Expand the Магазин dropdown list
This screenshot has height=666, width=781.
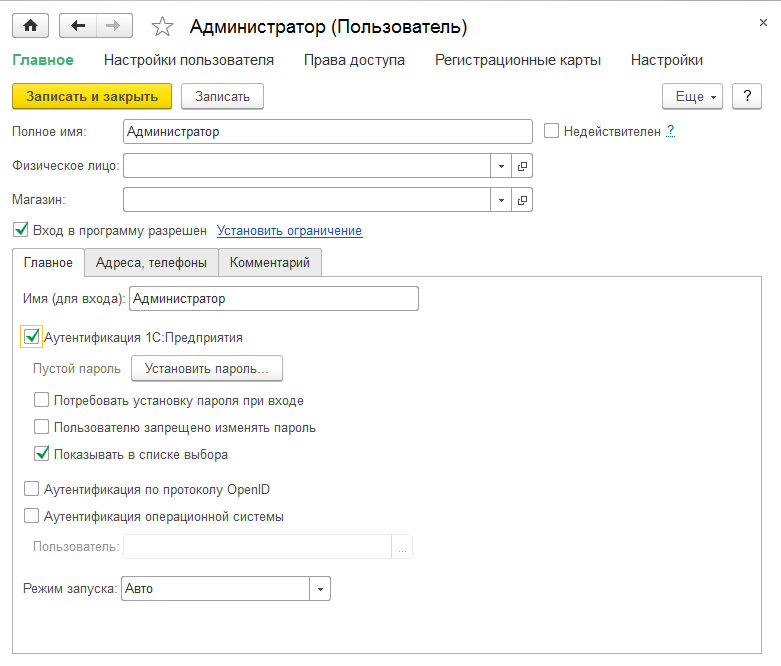pos(501,200)
